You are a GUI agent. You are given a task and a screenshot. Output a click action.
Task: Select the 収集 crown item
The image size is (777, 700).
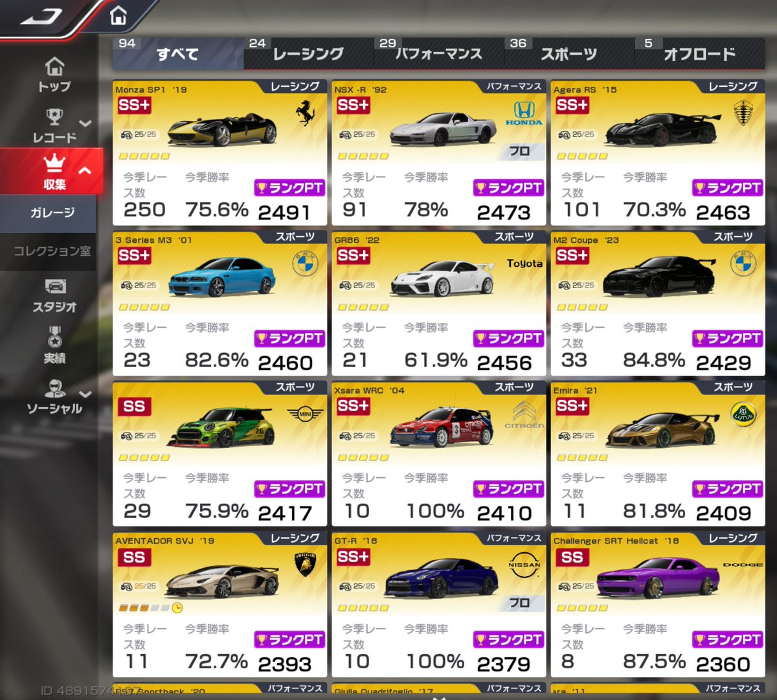coord(54,172)
